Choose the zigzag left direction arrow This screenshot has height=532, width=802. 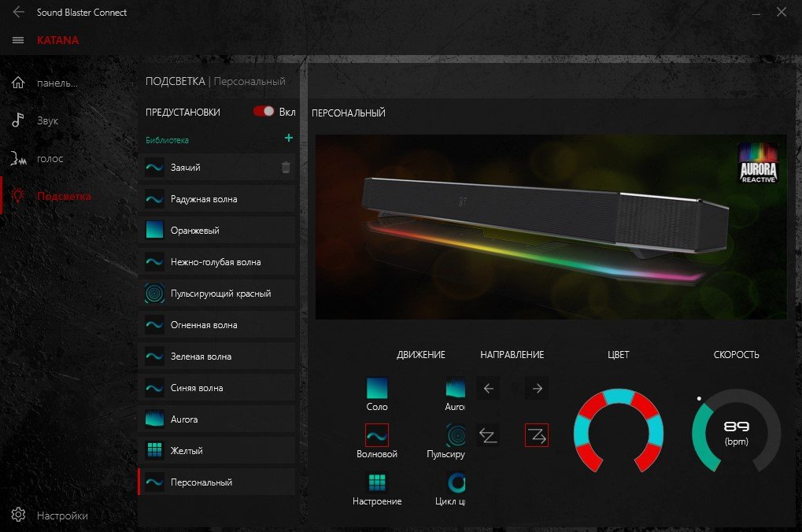coord(489,435)
